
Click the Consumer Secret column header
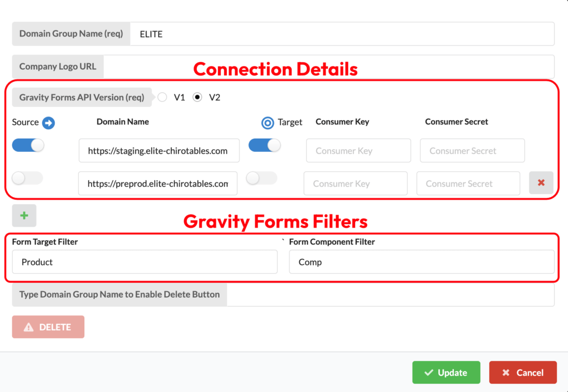coord(457,121)
